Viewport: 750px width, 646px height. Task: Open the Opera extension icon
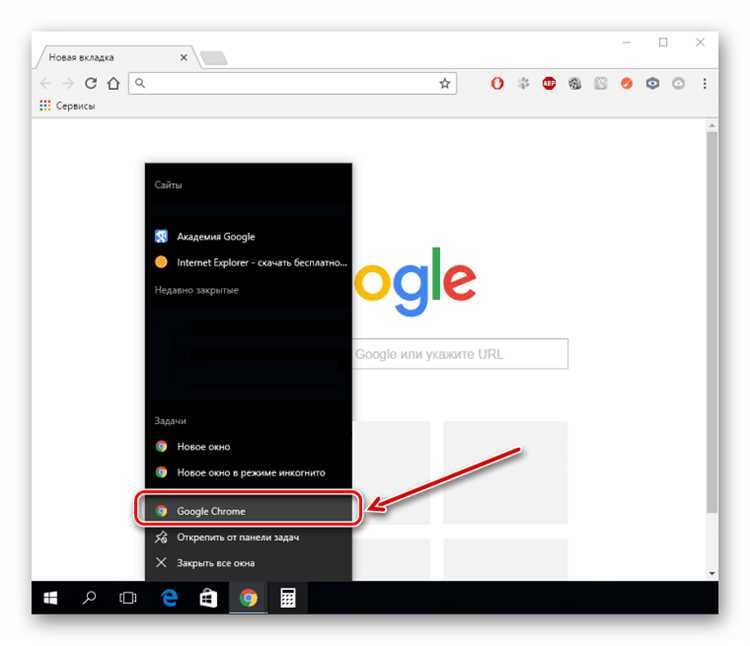[497, 84]
